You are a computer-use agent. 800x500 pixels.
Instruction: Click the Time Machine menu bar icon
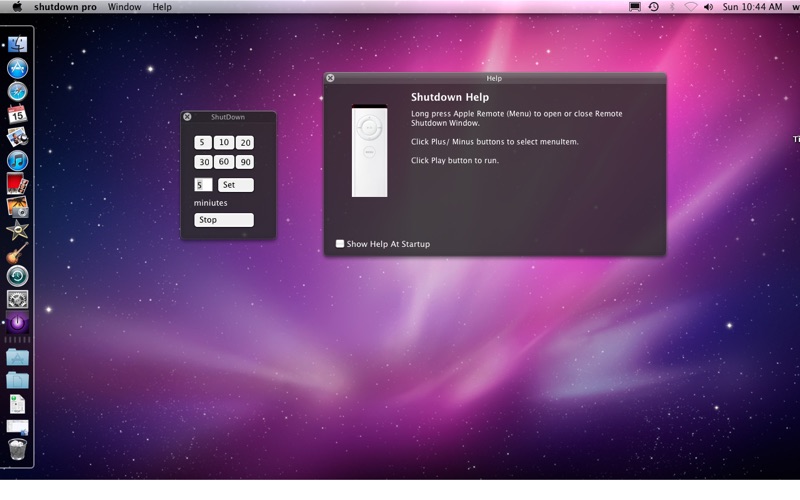[653, 7]
